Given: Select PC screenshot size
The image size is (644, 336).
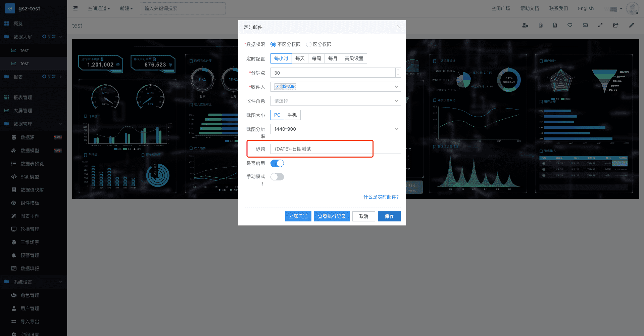Looking at the screenshot, I should (277, 115).
